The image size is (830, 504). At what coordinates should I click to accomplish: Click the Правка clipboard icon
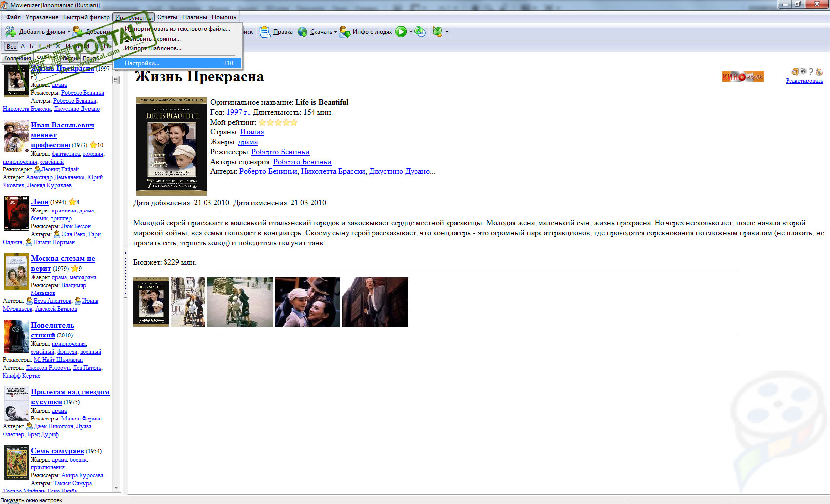point(265,32)
